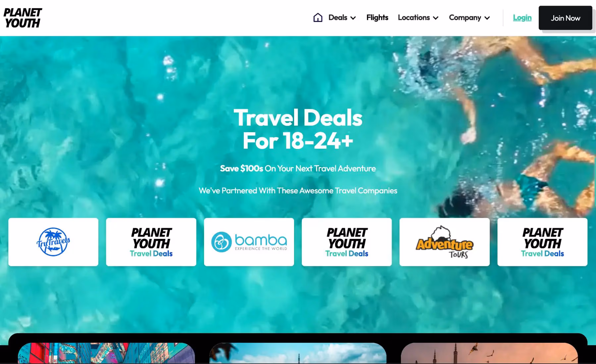This screenshot has width=596, height=364.
Task: Expand the Locations dropdown chevron
Action: pyautogui.click(x=436, y=18)
